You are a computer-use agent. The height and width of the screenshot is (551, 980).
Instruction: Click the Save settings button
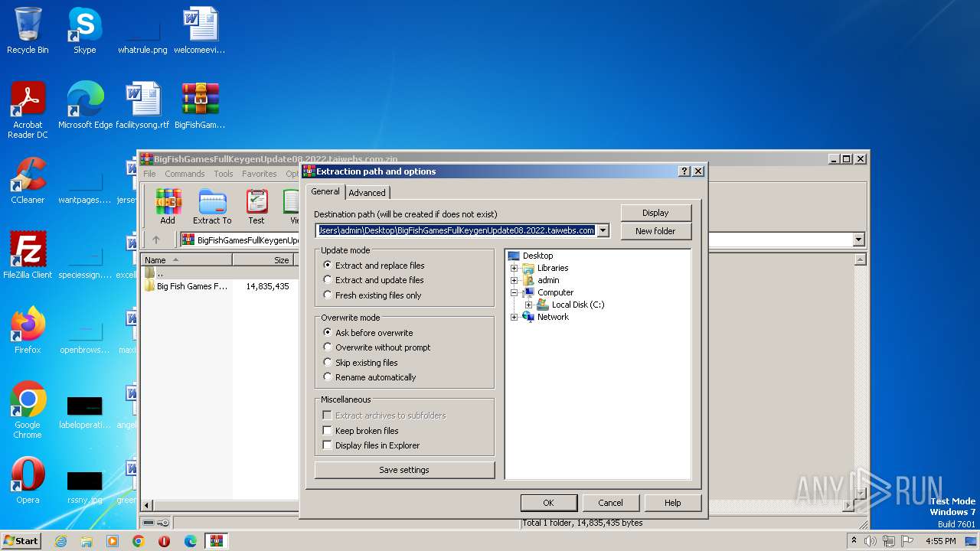click(404, 470)
